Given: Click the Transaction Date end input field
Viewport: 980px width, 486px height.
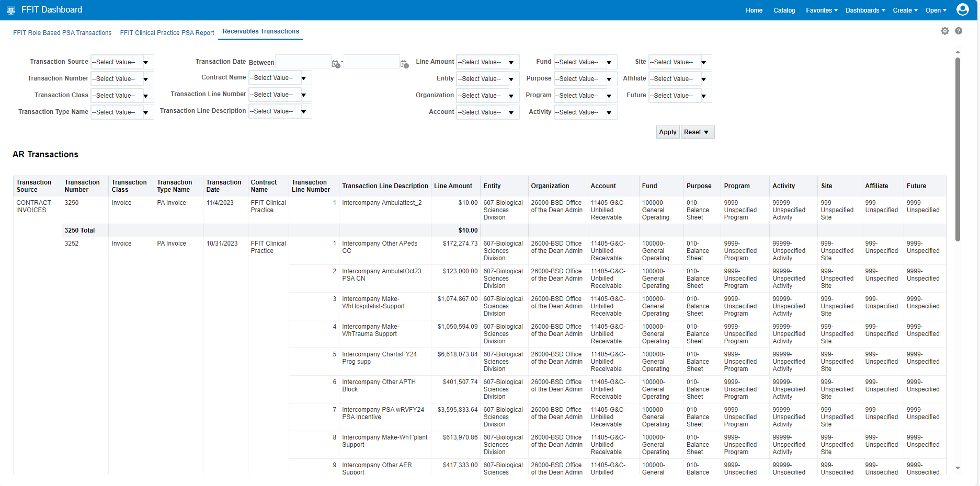Looking at the screenshot, I should (x=372, y=62).
